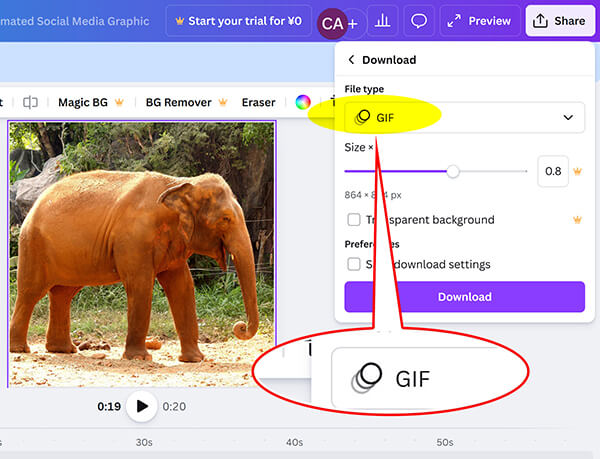Select the Eraser tool

[258, 103]
